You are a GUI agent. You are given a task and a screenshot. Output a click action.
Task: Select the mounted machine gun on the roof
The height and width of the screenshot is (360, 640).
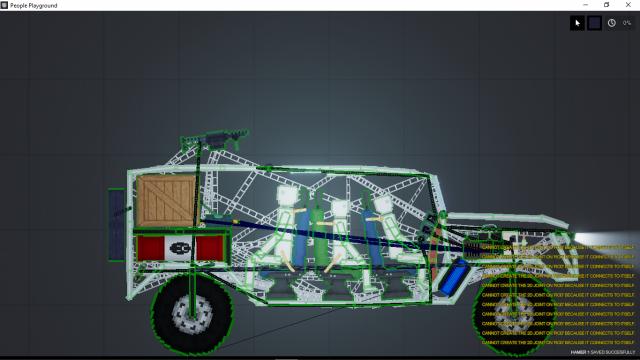(216, 139)
